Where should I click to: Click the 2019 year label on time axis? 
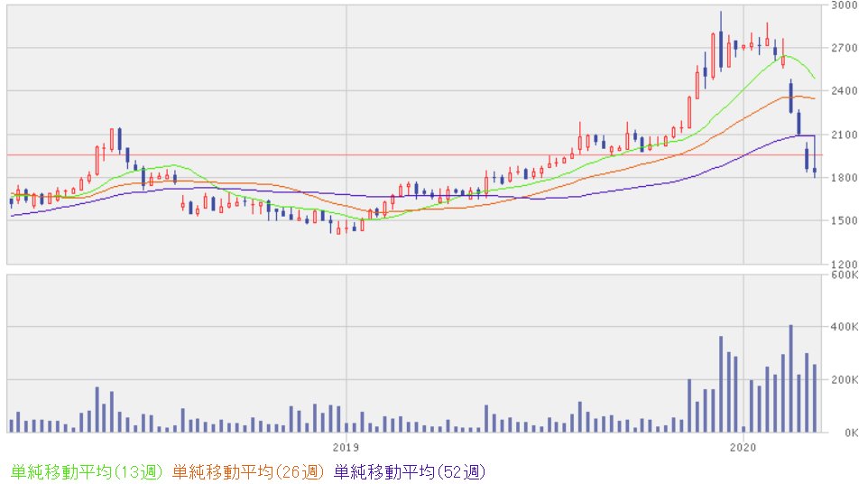[346, 447]
